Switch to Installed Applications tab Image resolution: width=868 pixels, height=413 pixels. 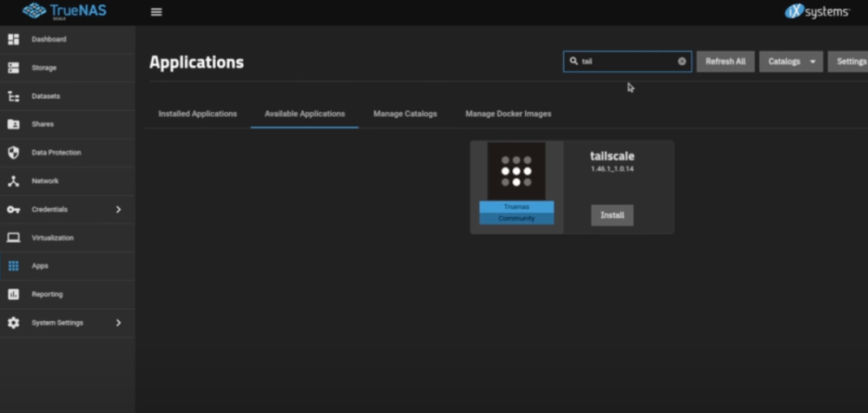pyautogui.click(x=197, y=114)
